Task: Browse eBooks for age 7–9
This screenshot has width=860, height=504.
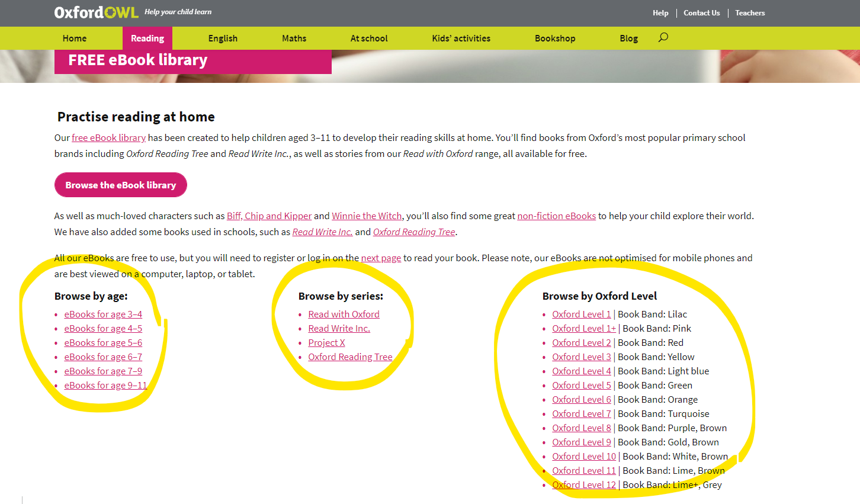Action: pos(103,371)
